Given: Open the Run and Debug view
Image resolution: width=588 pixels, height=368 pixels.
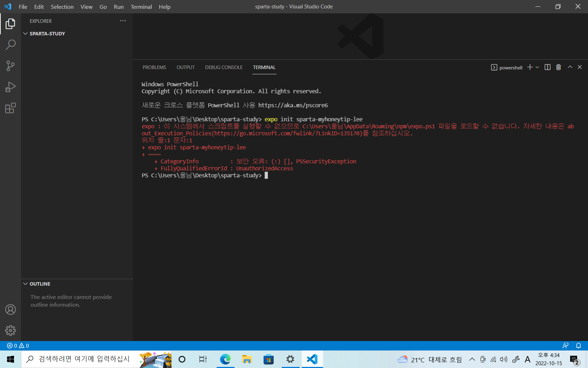Looking at the screenshot, I should (x=10, y=87).
